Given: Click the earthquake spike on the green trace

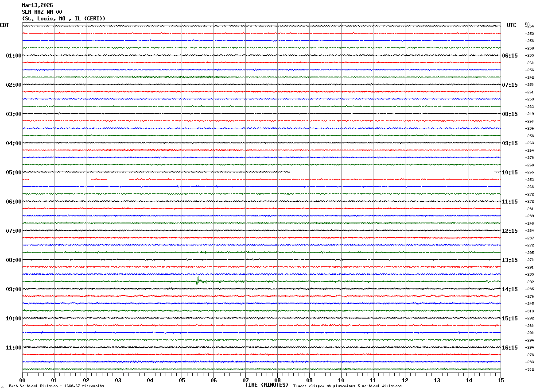Looking at the screenshot, I should pos(198,281).
